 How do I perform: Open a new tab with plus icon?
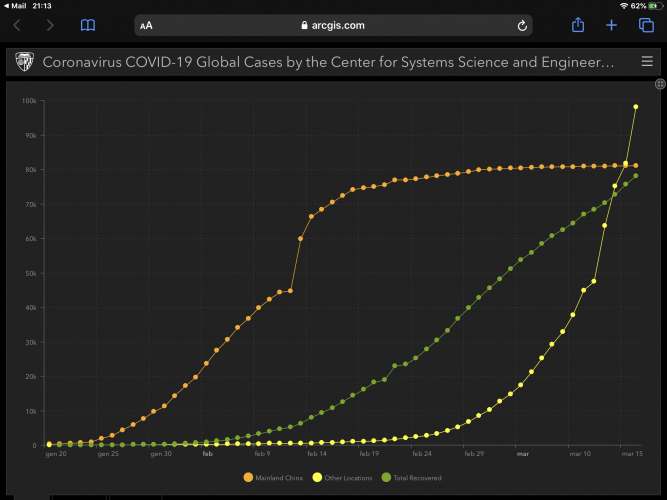pos(612,25)
